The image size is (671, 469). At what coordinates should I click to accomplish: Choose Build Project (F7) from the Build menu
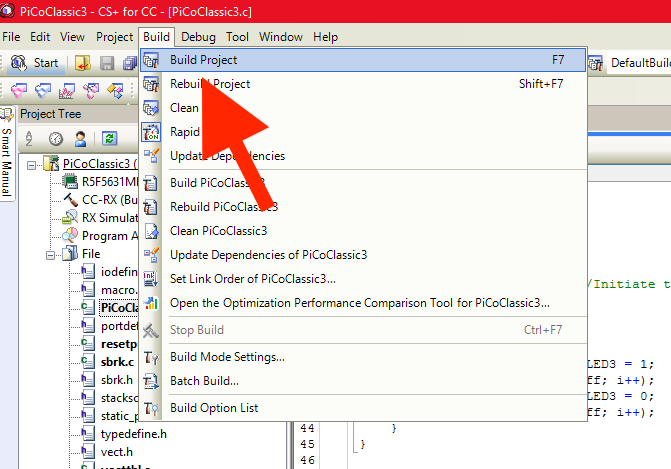point(363,60)
